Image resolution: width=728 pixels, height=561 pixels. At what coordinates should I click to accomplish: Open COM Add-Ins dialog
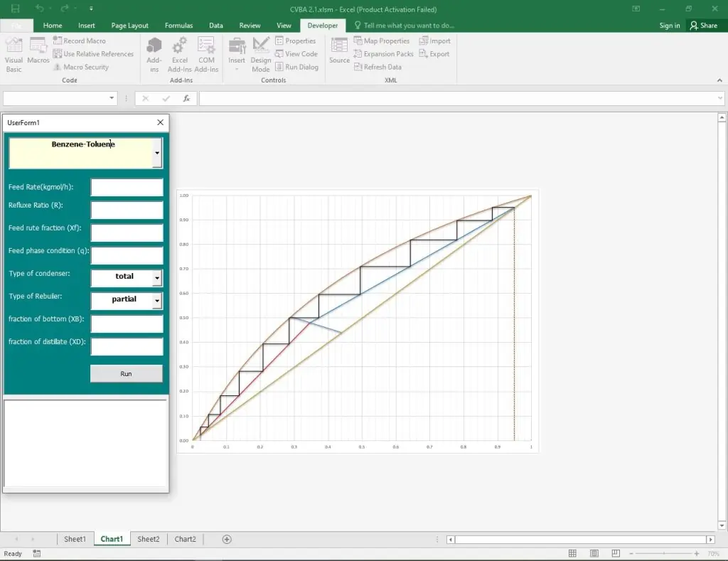(206, 54)
